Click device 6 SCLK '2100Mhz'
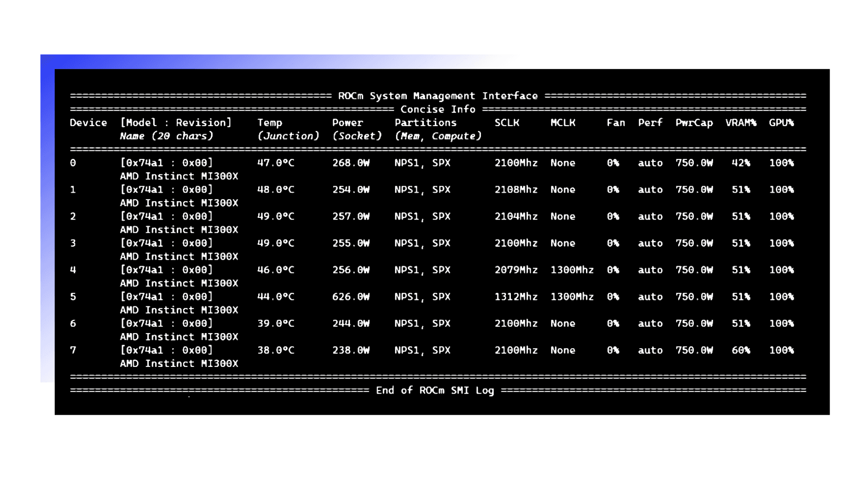The width and height of the screenshot is (868, 488). click(516, 324)
